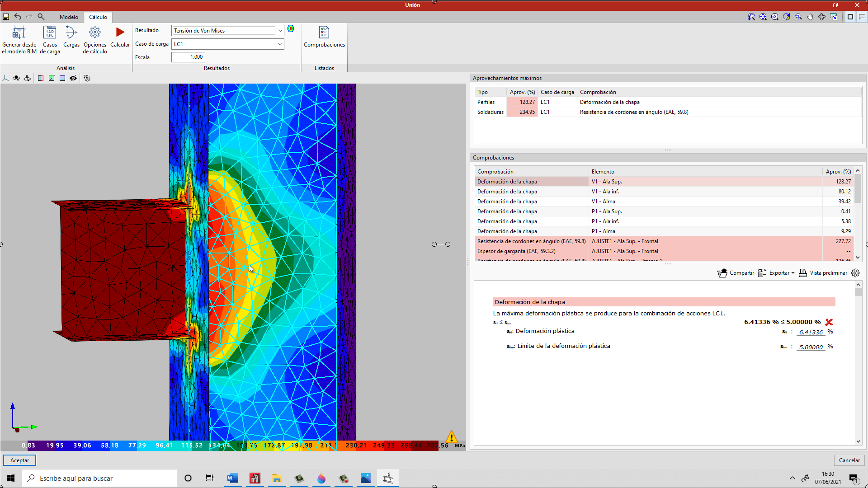Viewport: 868px width, 488px height.
Task: Expand the Resultado dropdown
Action: point(280,31)
